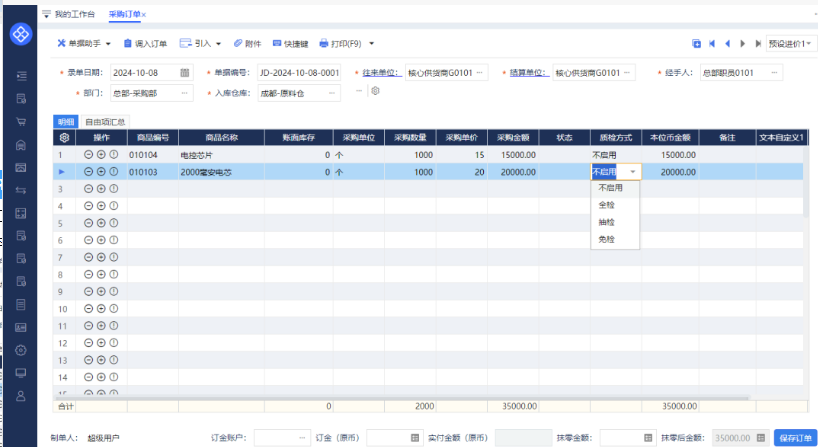Close the 采购订单 tab
Viewport: 818px width, 447px height.
pos(144,15)
